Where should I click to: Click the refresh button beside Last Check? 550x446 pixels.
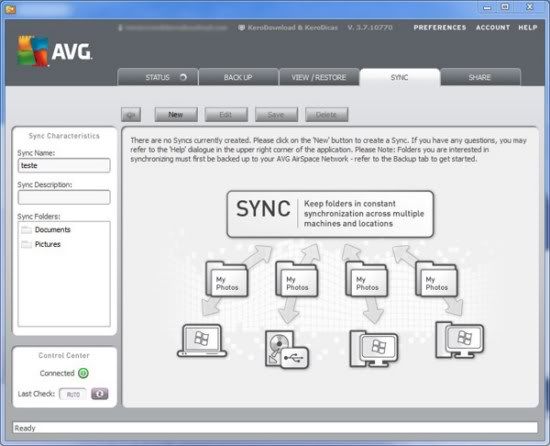(x=100, y=394)
